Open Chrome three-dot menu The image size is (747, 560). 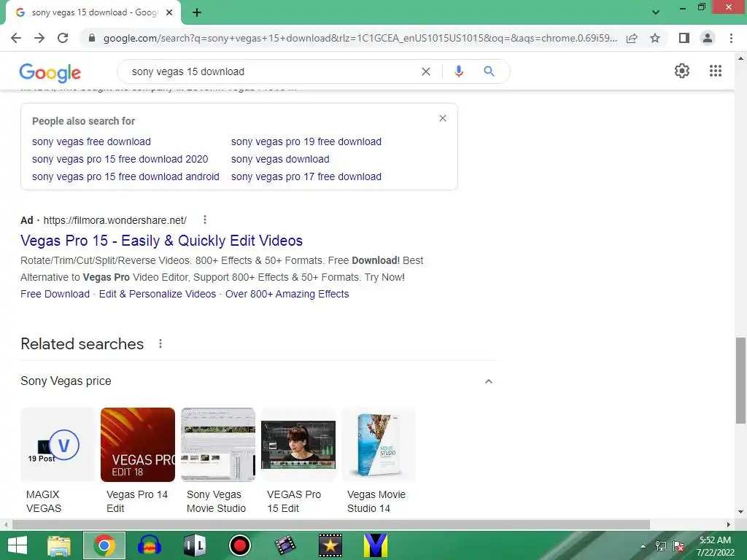tap(731, 38)
